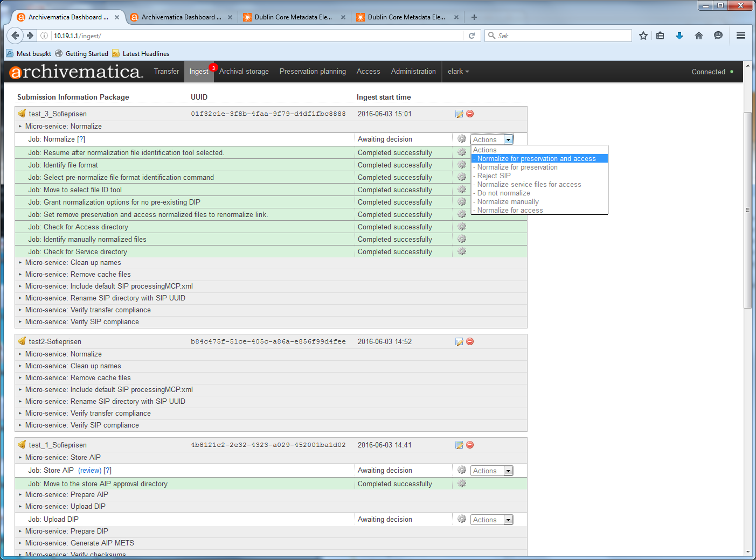
Task: Choose Normalize service files for access
Action: [x=539, y=185]
